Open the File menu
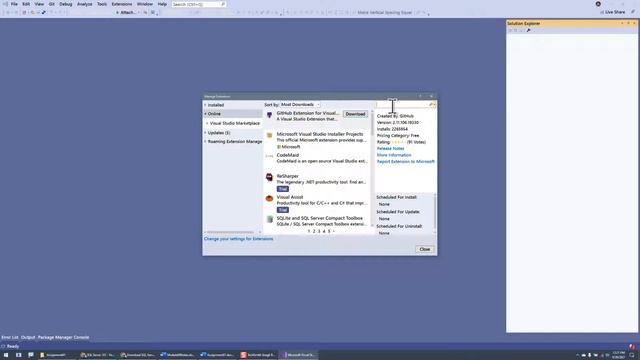 pyautogui.click(x=14, y=4)
